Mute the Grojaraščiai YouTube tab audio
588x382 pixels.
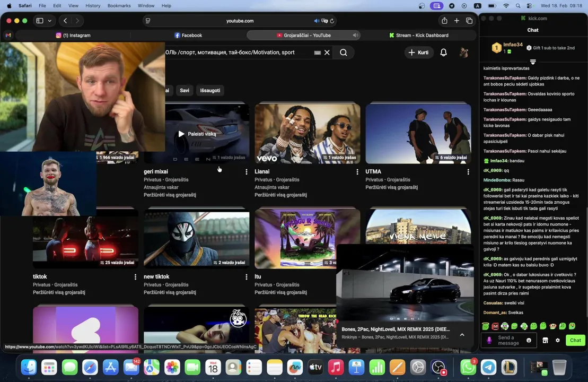tap(355, 35)
